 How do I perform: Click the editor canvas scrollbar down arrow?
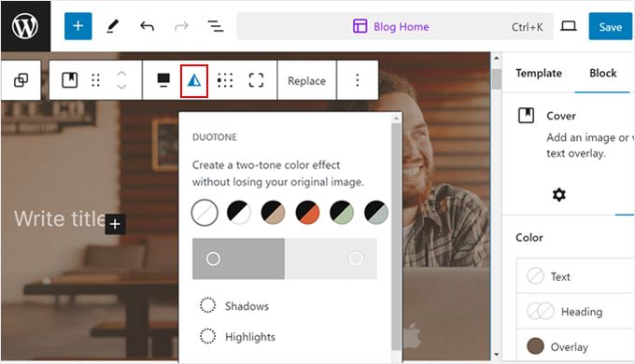[x=497, y=355]
